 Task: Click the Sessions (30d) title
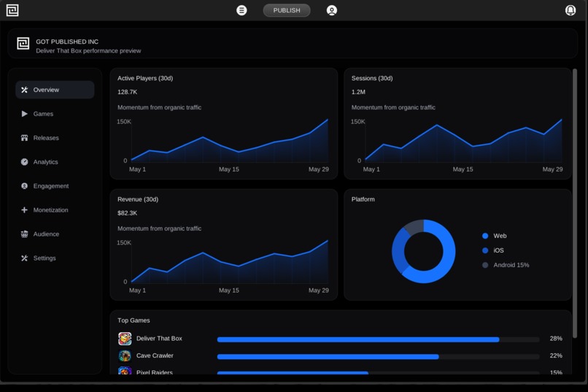pyautogui.click(x=372, y=78)
